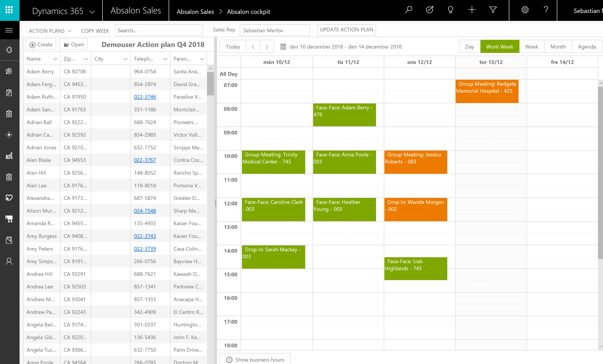This screenshot has height=364, width=603.
Task: Open the Name column filter dropdown
Action: pyautogui.click(x=55, y=59)
